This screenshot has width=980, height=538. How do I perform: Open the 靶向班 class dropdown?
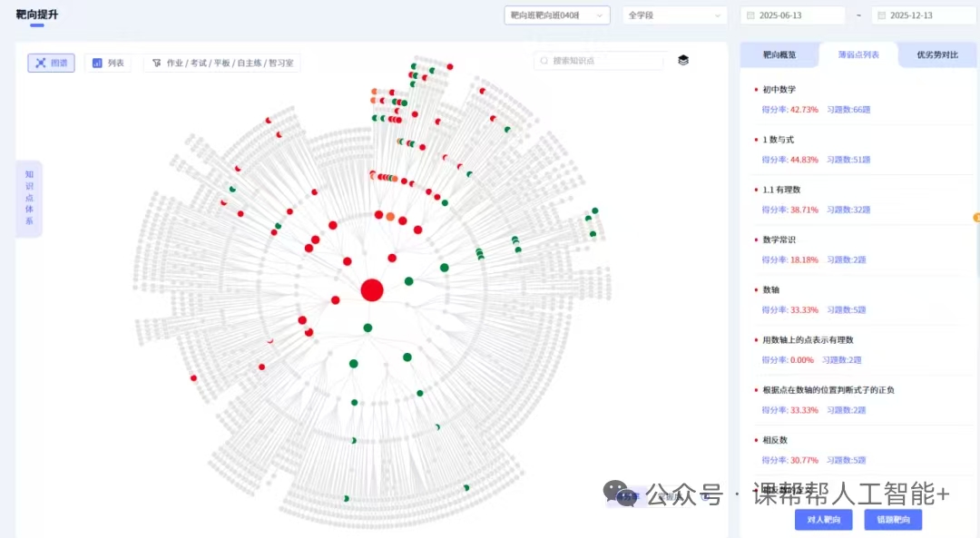556,15
